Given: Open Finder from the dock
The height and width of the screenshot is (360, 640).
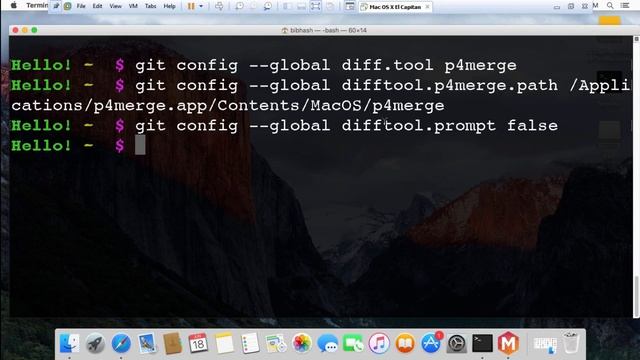Looking at the screenshot, I should 69,343.
